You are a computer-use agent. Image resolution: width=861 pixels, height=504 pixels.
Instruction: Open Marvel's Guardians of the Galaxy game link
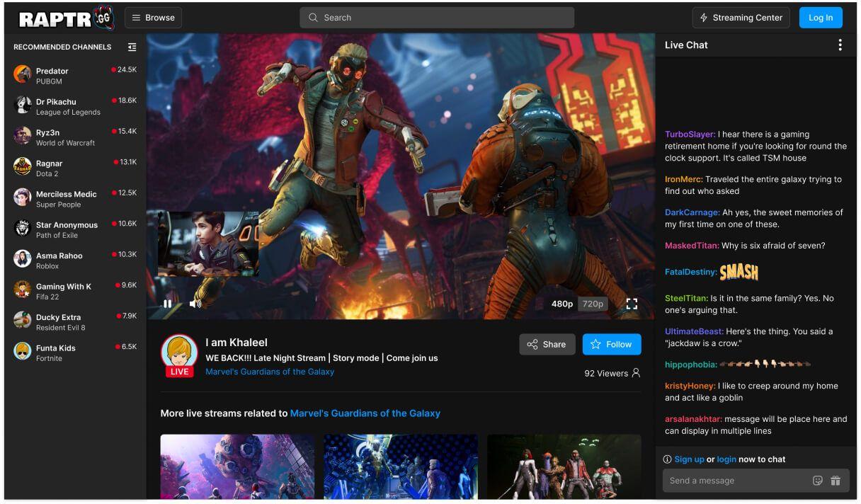pyautogui.click(x=270, y=372)
